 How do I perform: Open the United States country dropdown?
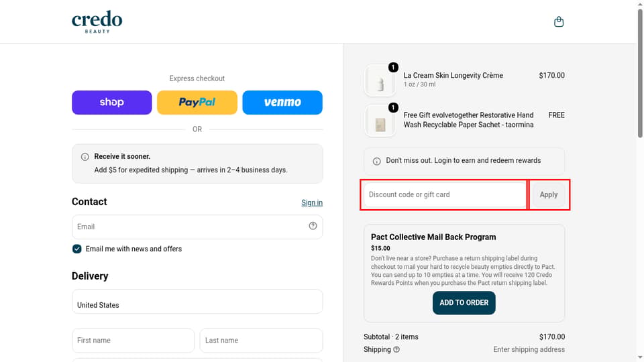coord(197,302)
